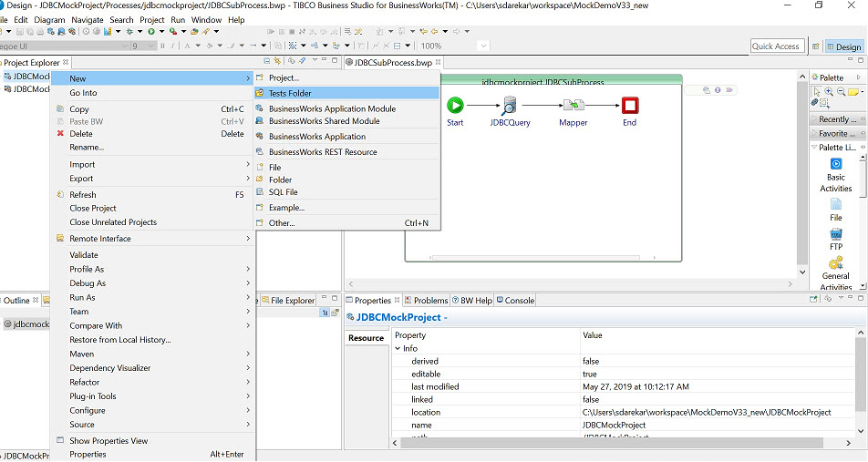Click the green Start activity icon
Screen dimensions: 868x462
coord(455,106)
